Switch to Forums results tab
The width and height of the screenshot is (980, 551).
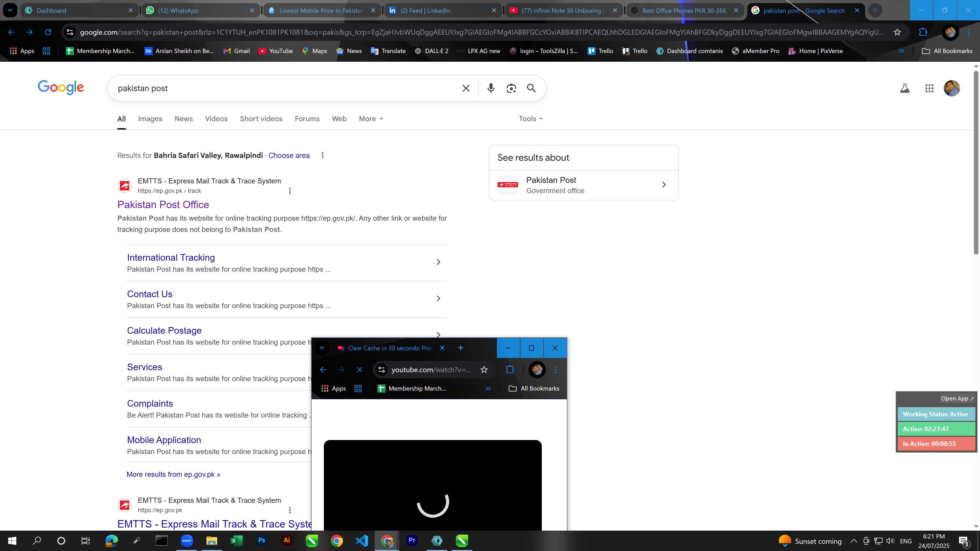[307, 119]
